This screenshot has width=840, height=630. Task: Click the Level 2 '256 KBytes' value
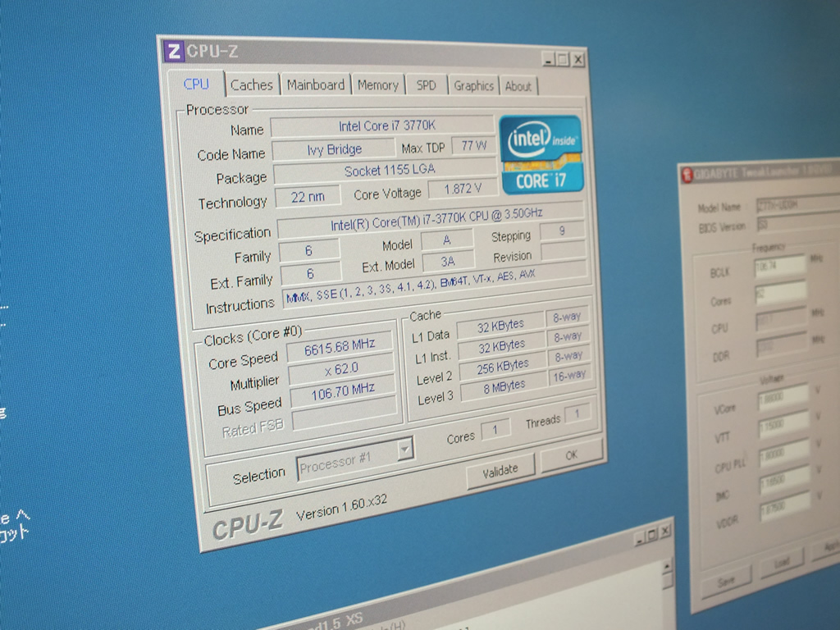click(x=503, y=367)
